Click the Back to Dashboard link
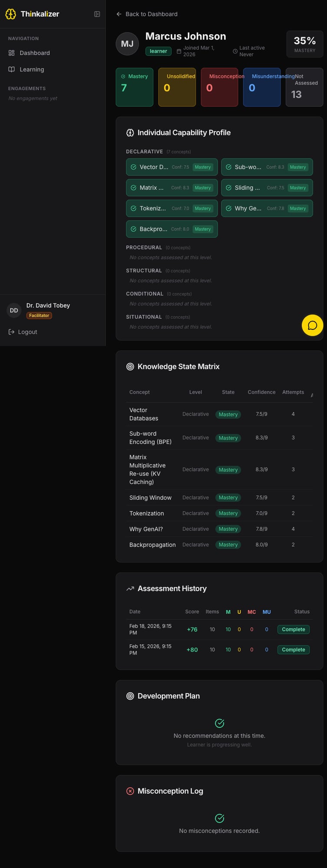Image resolution: width=327 pixels, height=868 pixels. coord(151,14)
